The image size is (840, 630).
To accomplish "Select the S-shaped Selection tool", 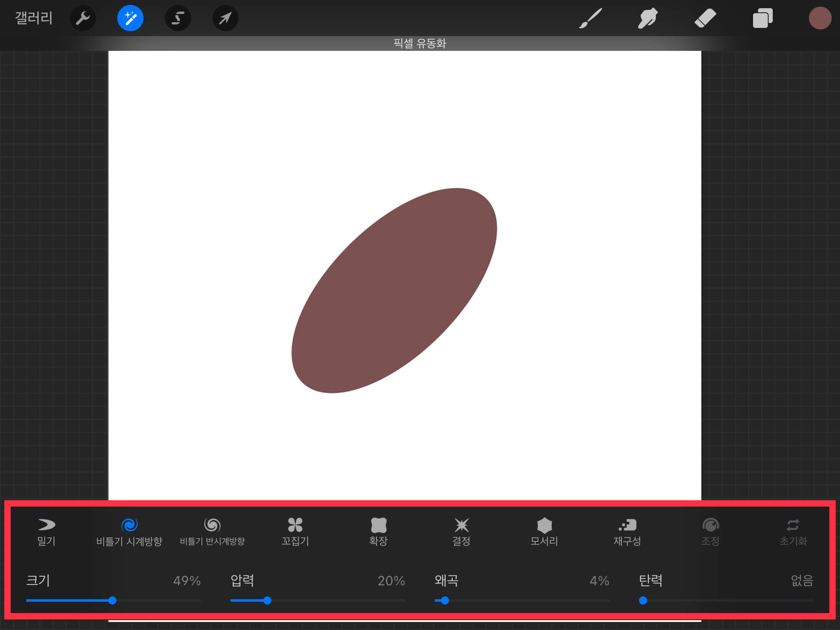I will tap(178, 18).
